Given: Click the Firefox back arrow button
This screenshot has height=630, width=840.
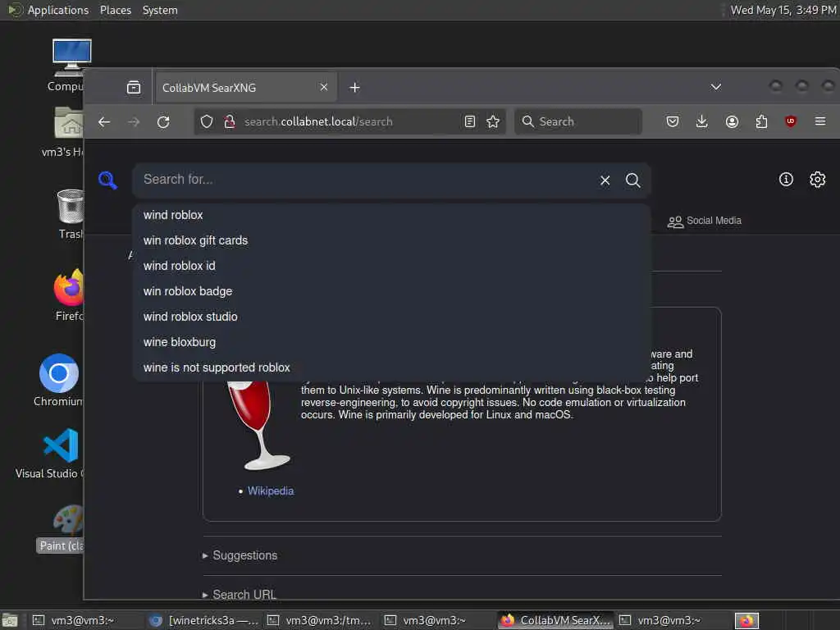Looking at the screenshot, I should click(104, 121).
